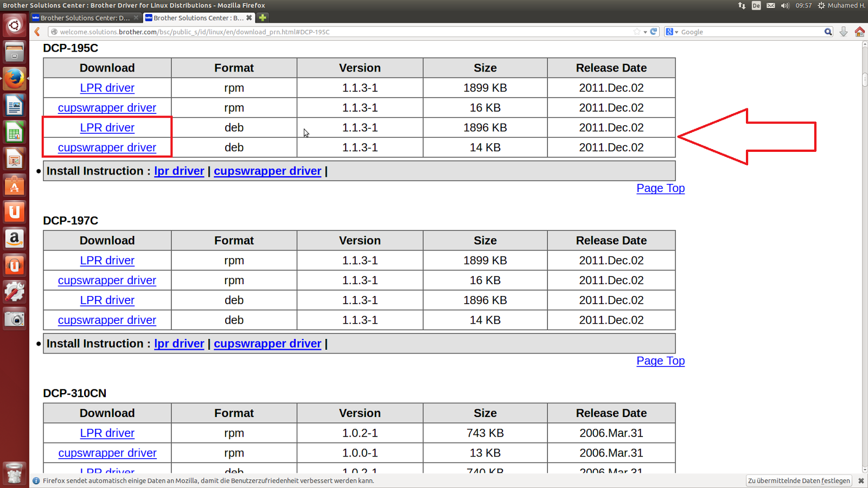Download DCP-197C cupswrapper driver deb

(x=107, y=320)
